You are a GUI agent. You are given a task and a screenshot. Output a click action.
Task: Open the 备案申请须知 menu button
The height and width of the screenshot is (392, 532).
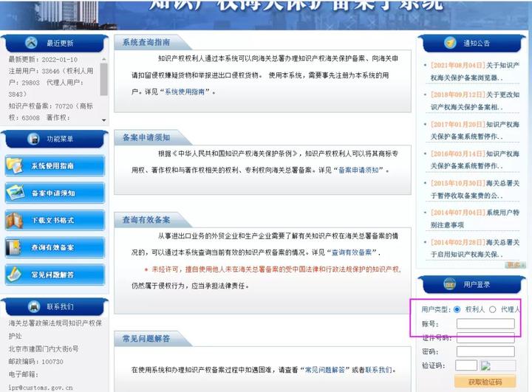55,193
